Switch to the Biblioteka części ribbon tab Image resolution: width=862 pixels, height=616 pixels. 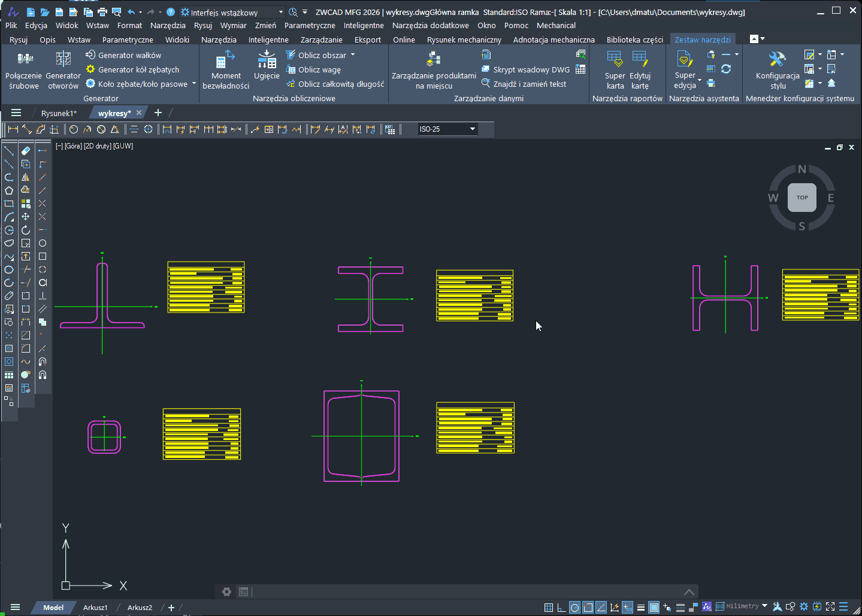634,40
